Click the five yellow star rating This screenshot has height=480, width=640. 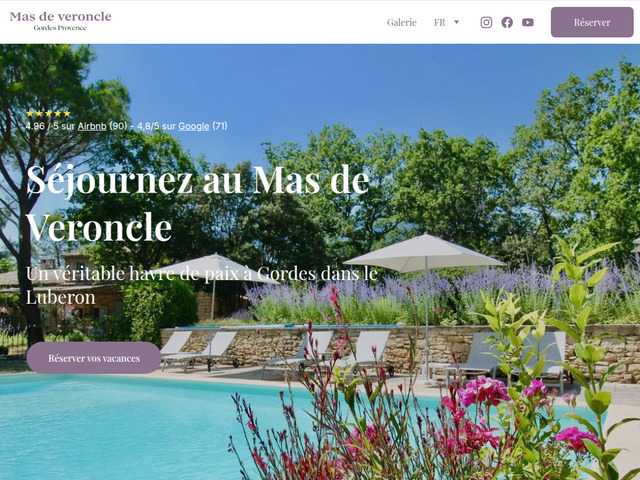click(49, 113)
